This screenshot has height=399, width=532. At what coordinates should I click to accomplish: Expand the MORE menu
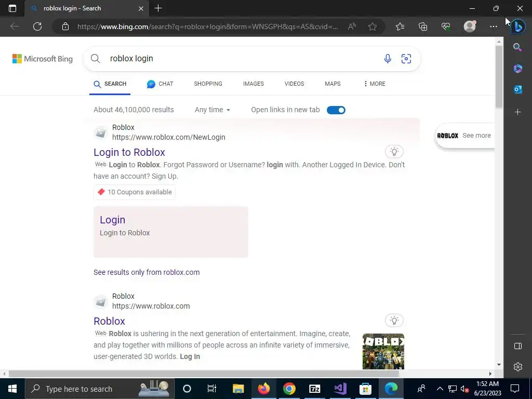pyautogui.click(x=375, y=84)
